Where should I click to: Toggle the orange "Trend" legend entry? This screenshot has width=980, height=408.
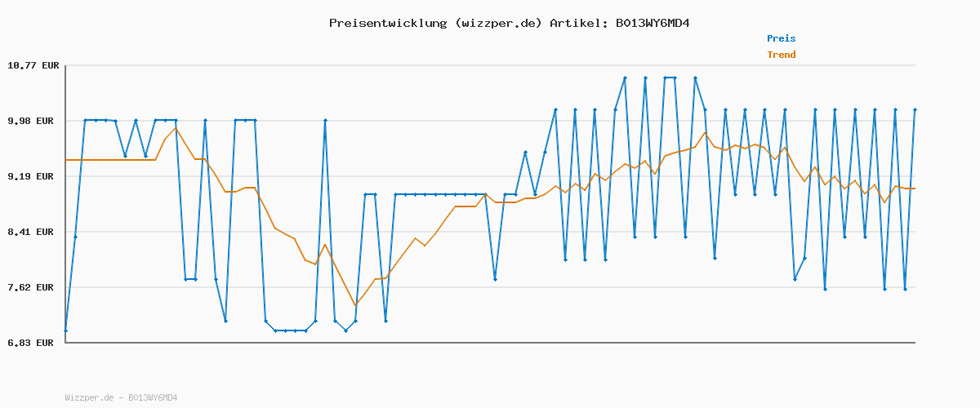coord(781,55)
